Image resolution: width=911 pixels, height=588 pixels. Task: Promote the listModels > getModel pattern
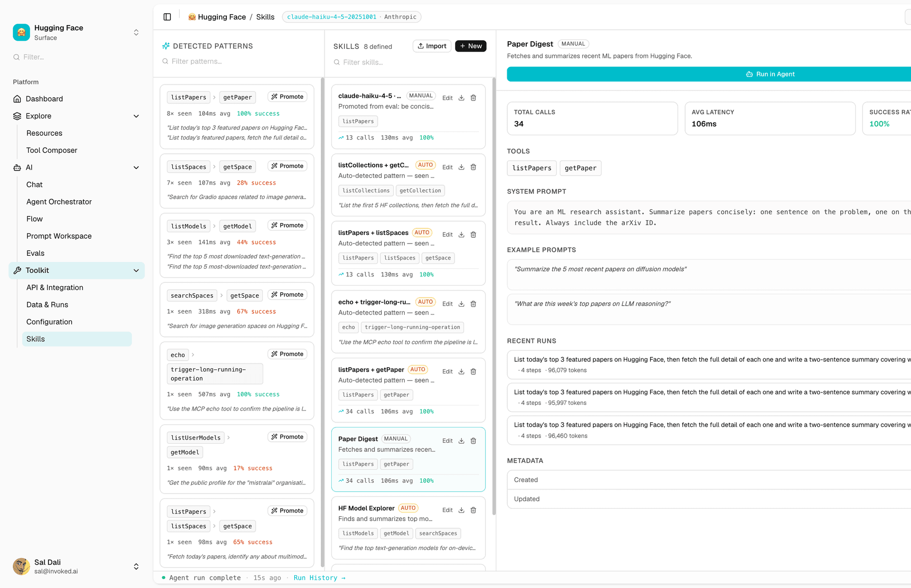click(x=288, y=225)
